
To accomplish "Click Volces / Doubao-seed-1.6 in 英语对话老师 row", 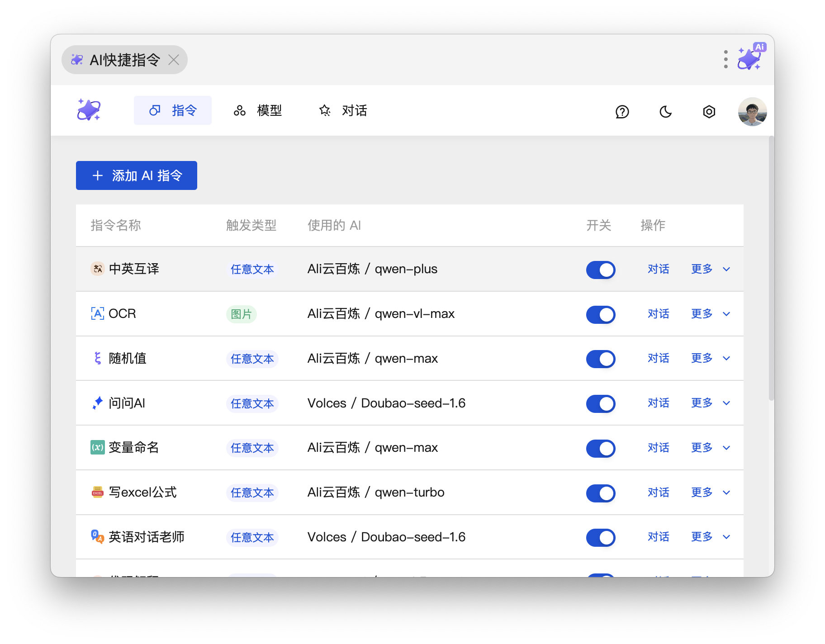I will tap(386, 537).
